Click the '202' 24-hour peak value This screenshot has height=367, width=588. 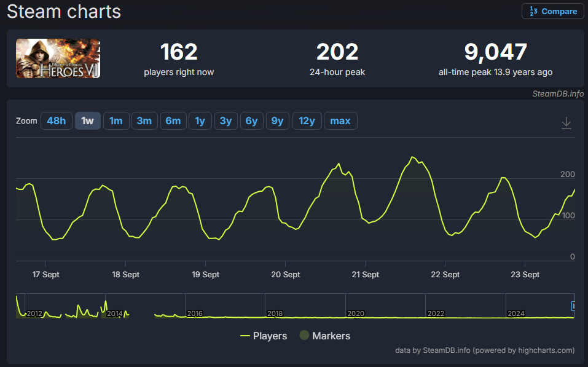coord(337,52)
